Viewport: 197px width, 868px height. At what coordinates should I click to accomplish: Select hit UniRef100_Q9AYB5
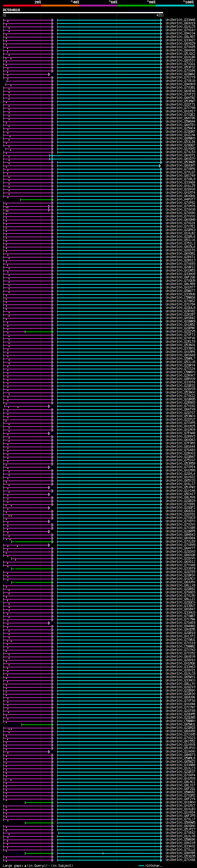[180, 853]
